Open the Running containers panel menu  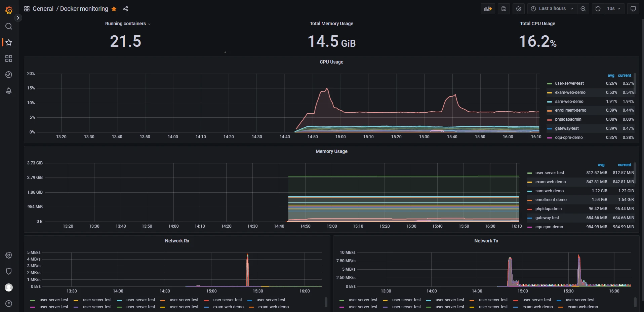click(x=128, y=24)
